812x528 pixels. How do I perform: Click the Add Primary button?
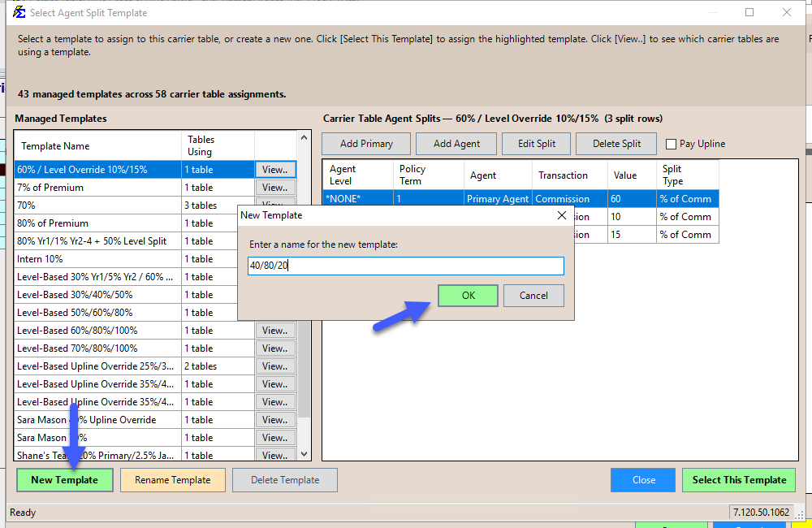pyautogui.click(x=366, y=144)
